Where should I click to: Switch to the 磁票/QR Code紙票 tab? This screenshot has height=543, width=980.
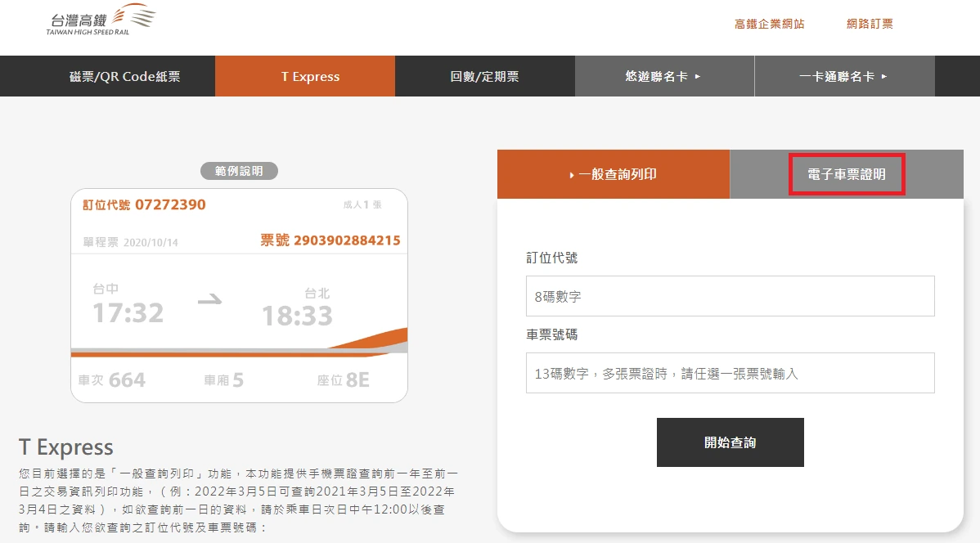(125, 76)
